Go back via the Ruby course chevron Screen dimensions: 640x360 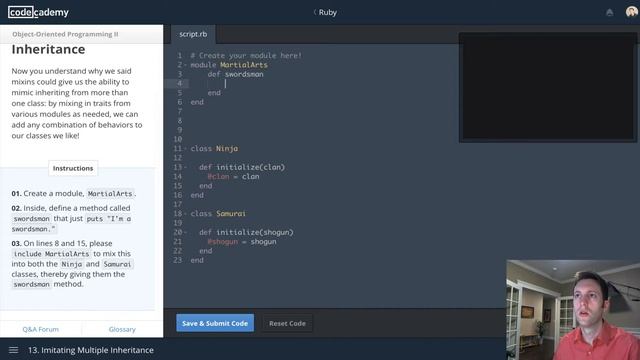click(x=315, y=12)
